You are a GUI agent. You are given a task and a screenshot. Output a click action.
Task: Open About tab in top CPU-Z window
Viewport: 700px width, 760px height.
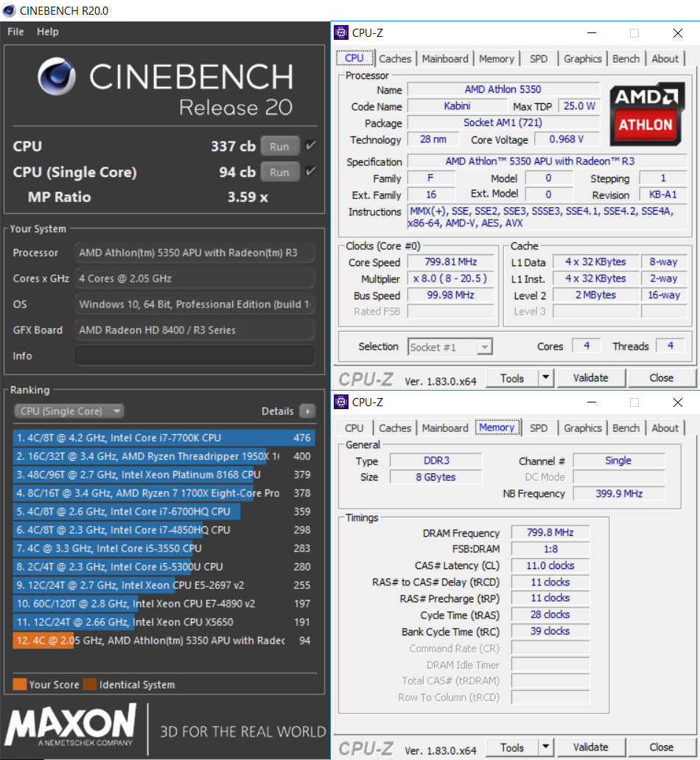[665, 59]
